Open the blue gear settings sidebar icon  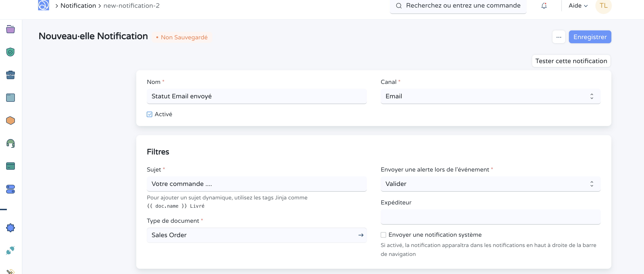pos(10,228)
